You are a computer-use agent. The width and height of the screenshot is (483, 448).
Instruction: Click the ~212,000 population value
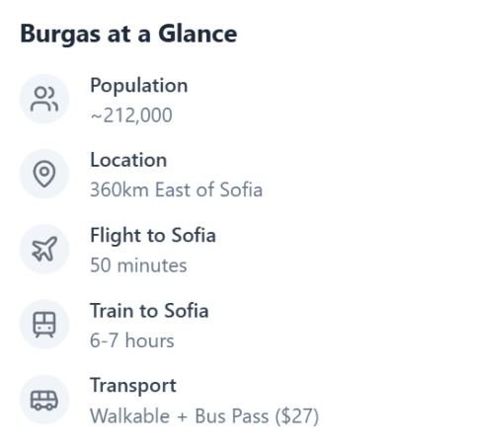[131, 115]
